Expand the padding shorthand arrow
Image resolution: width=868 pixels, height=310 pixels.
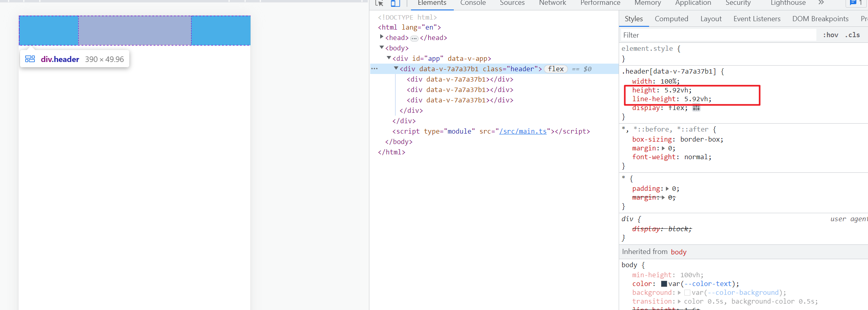[x=667, y=189]
